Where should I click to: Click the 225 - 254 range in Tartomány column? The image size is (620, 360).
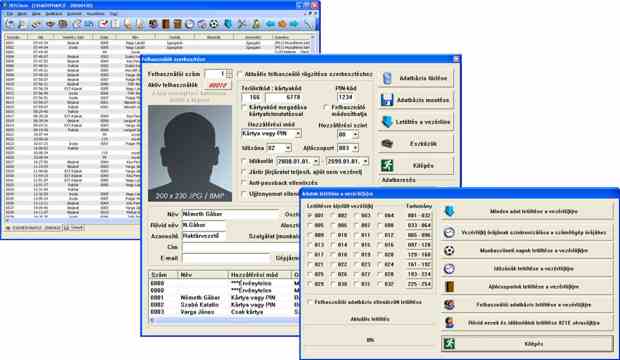click(x=418, y=284)
